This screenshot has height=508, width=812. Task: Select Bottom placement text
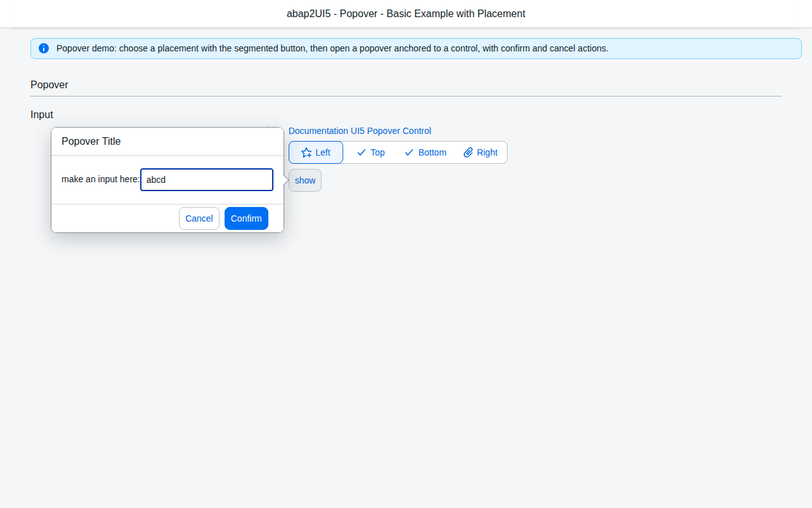[x=433, y=152]
